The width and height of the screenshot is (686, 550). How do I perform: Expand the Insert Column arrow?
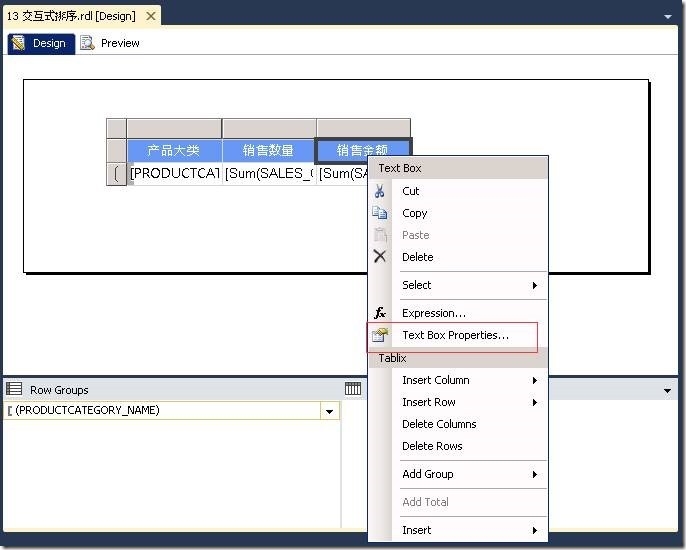(535, 380)
